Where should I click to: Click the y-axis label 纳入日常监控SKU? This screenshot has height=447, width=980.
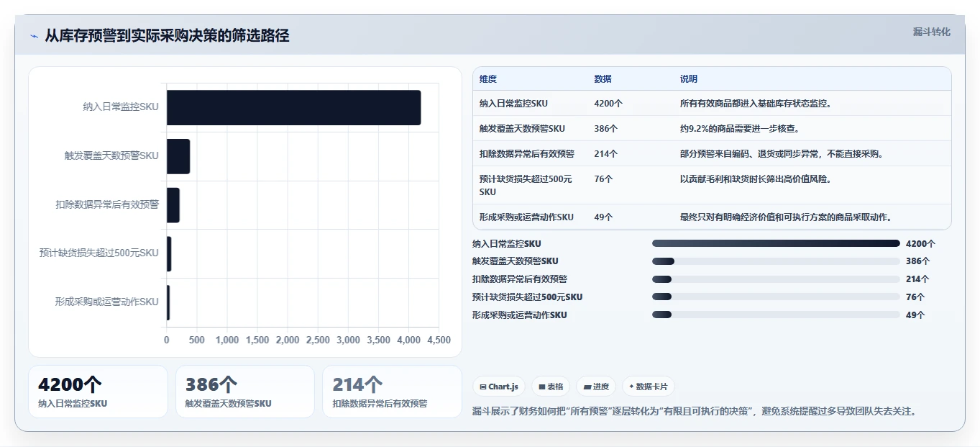click(121, 107)
